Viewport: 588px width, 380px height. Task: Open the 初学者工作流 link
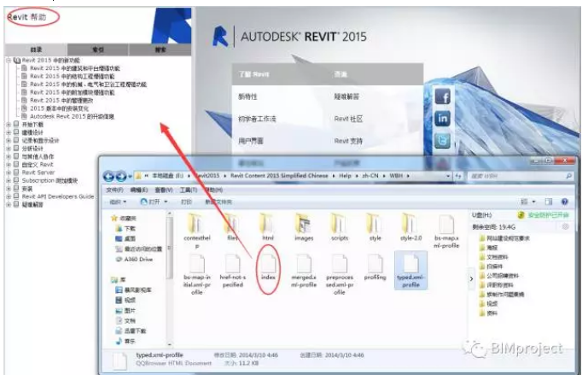[x=257, y=119]
